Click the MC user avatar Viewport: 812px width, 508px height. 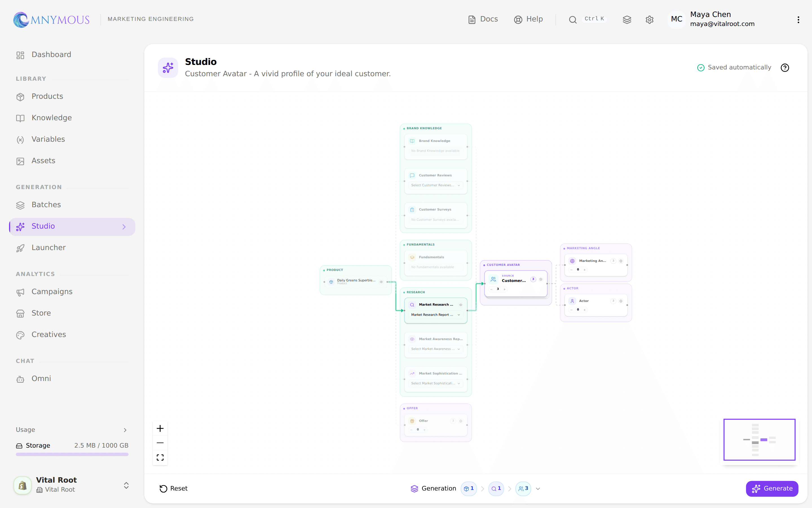click(x=676, y=19)
